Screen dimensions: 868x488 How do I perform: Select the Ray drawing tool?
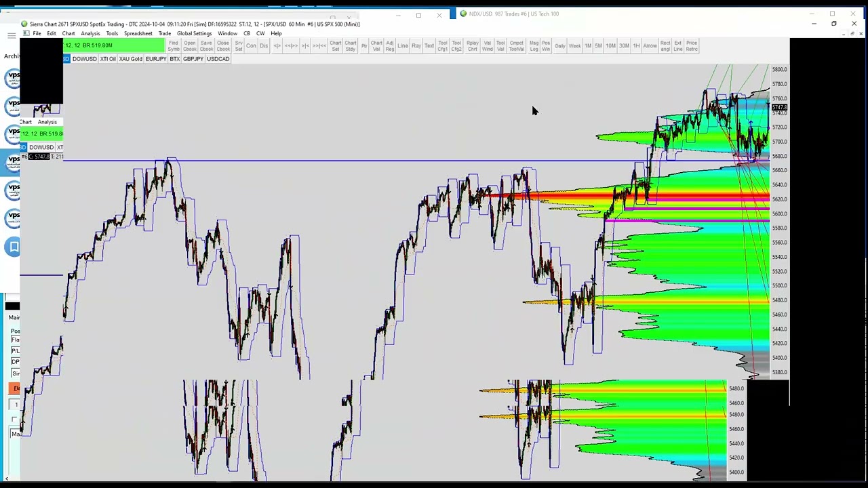point(416,45)
